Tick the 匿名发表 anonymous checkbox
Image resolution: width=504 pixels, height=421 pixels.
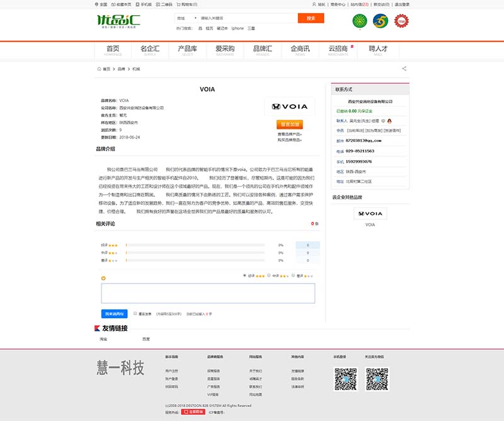click(x=135, y=314)
